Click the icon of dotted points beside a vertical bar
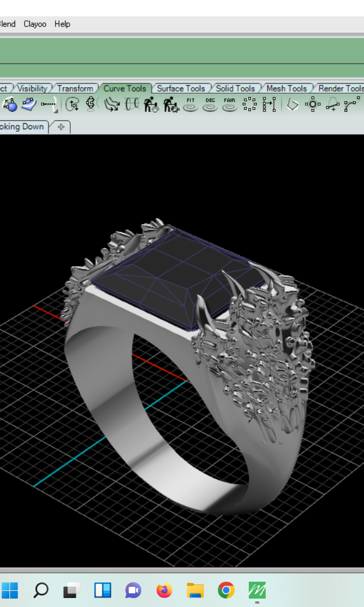364x607 pixels. [x=270, y=104]
